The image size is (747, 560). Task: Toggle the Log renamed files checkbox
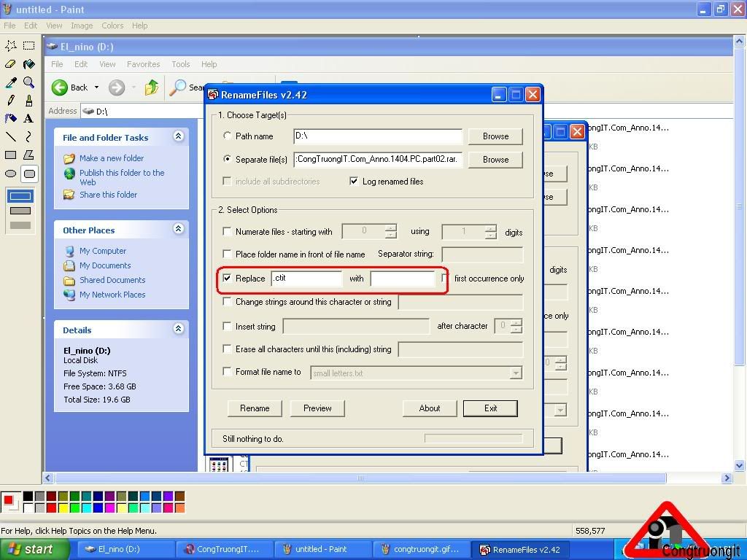[354, 181]
